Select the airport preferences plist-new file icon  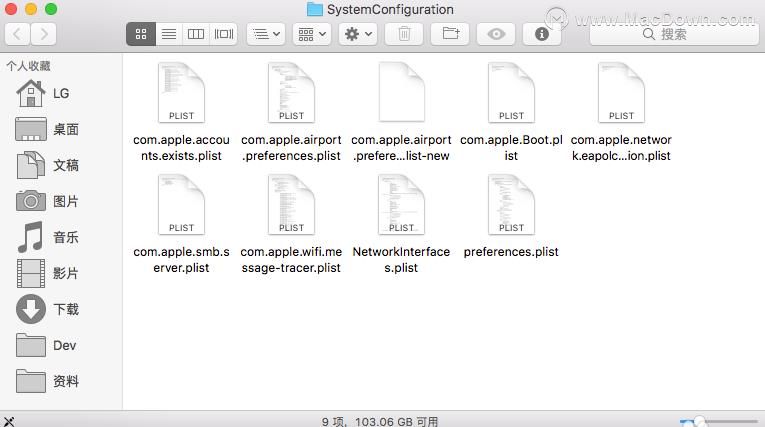(x=402, y=93)
